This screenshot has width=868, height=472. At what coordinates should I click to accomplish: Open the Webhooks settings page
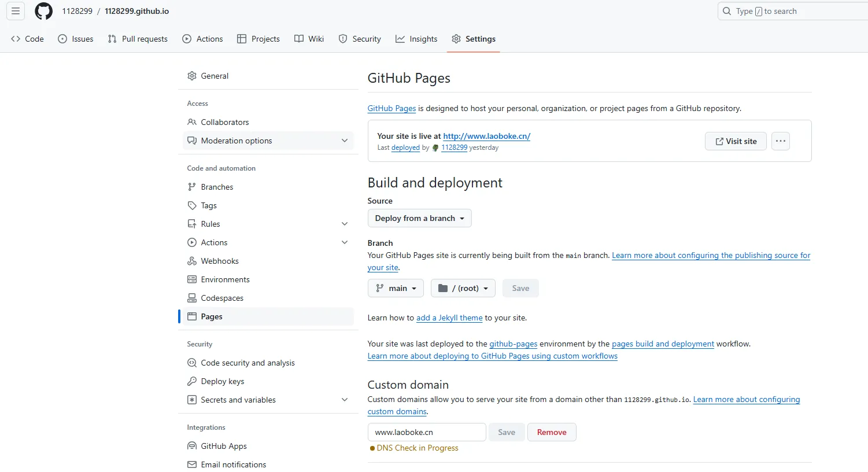tap(219, 261)
